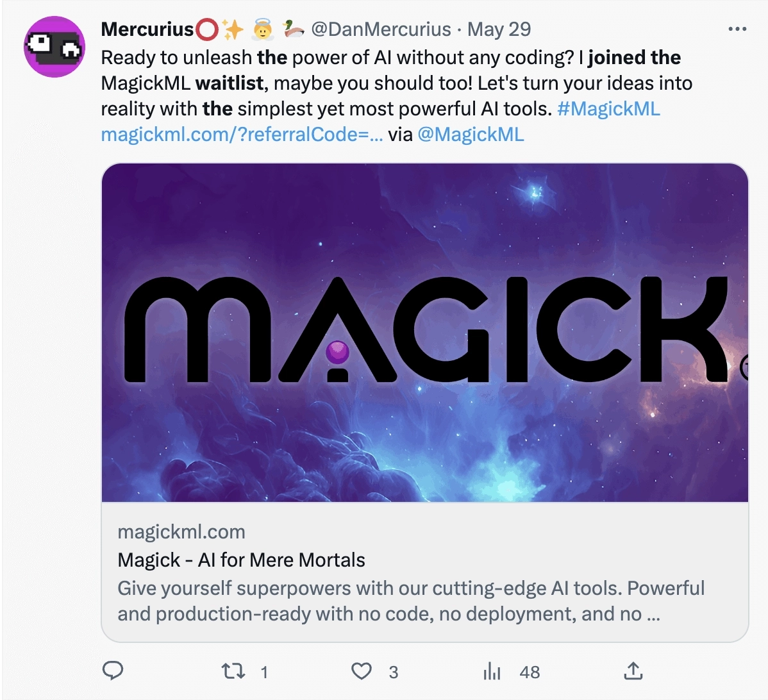The image size is (768, 700).
Task: Click Mercurius's profile avatar
Action: point(54,46)
